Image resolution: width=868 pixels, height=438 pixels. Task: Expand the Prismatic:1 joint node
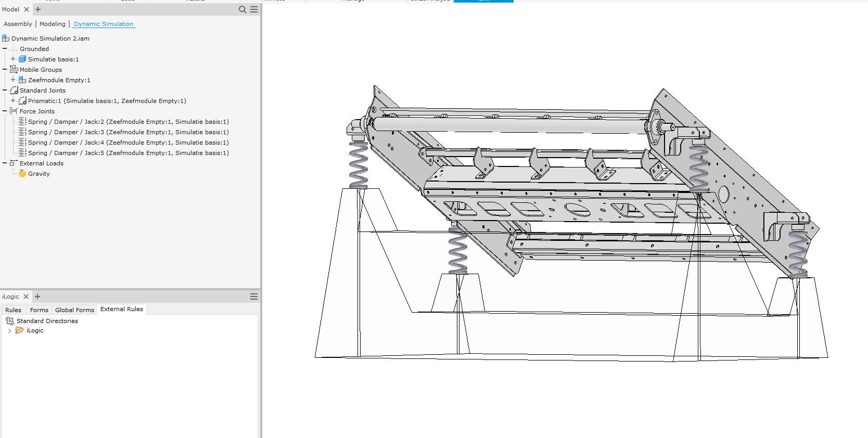pos(13,100)
